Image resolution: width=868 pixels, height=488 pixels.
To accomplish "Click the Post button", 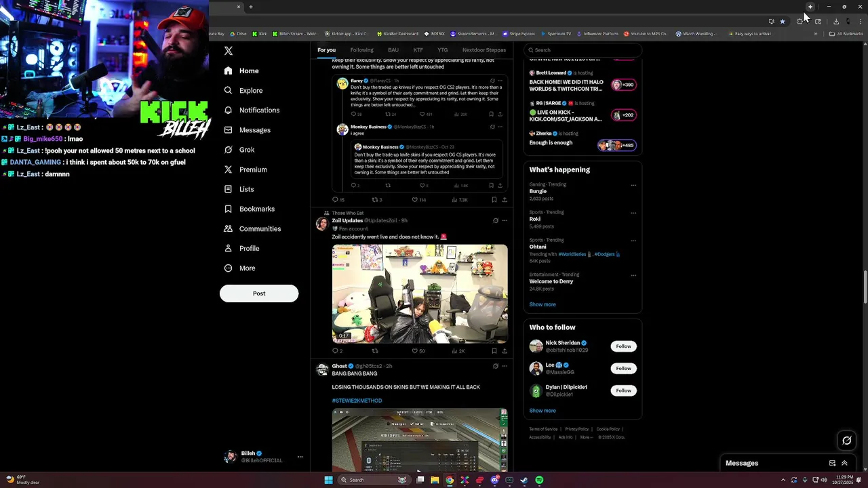I will (259, 293).
